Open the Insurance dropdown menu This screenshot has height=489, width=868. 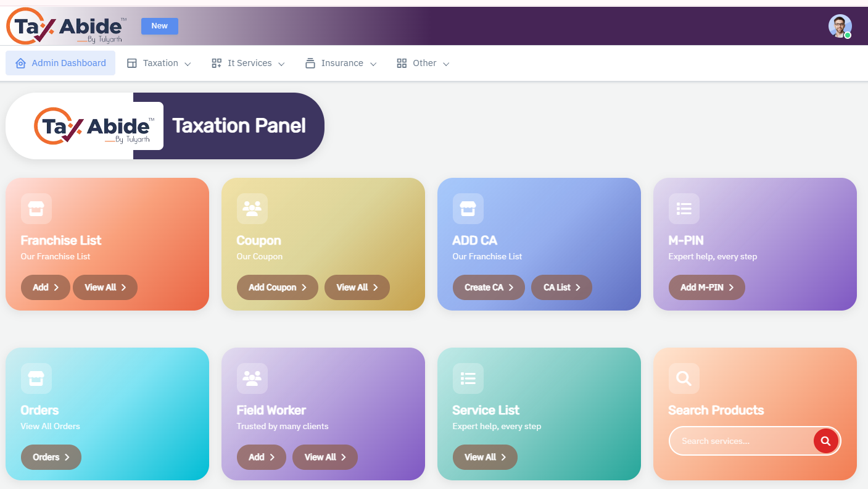341,63
